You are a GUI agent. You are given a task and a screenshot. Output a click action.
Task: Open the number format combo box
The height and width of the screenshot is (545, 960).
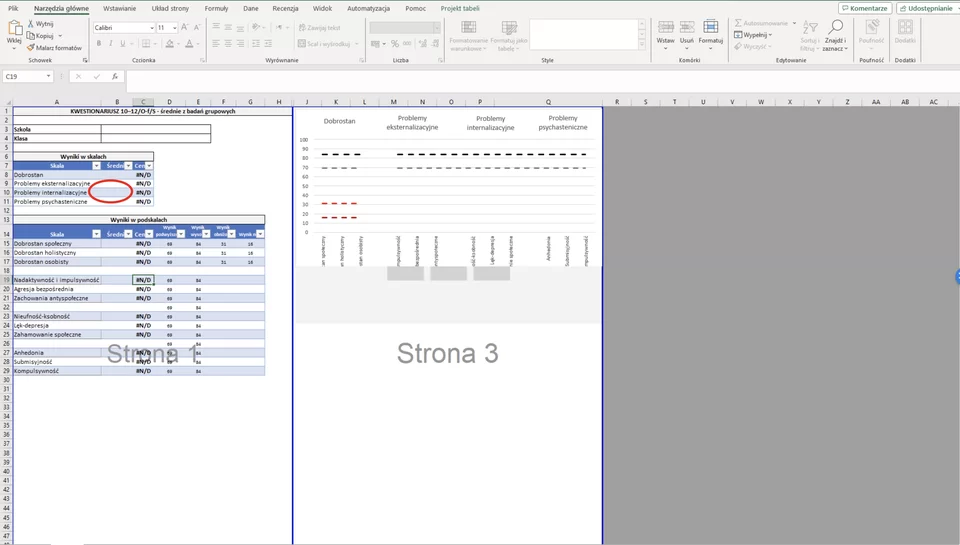click(404, 28)
